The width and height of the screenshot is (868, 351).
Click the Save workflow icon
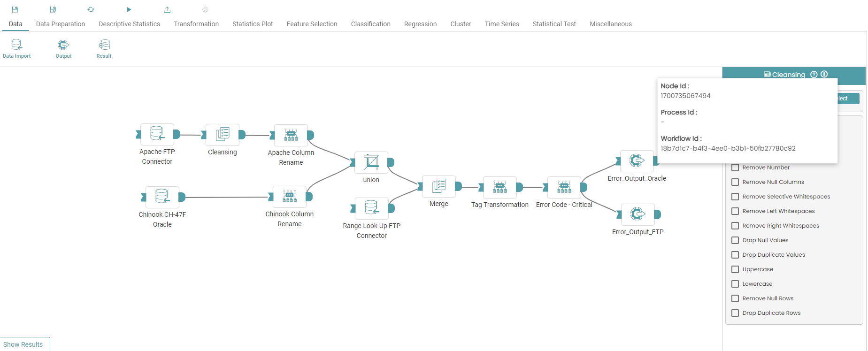click(x=15, y=9)
